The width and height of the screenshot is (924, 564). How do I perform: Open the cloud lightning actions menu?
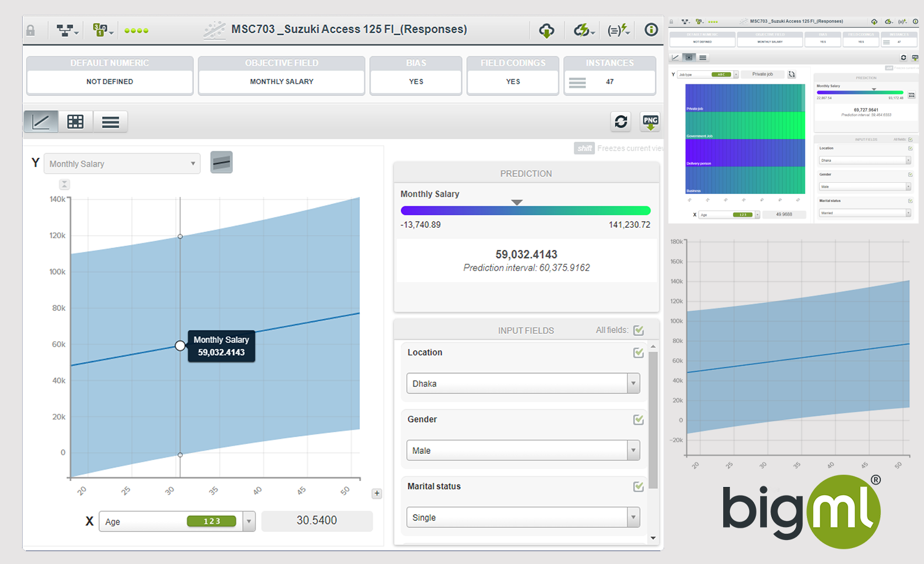tap(583, 30)
